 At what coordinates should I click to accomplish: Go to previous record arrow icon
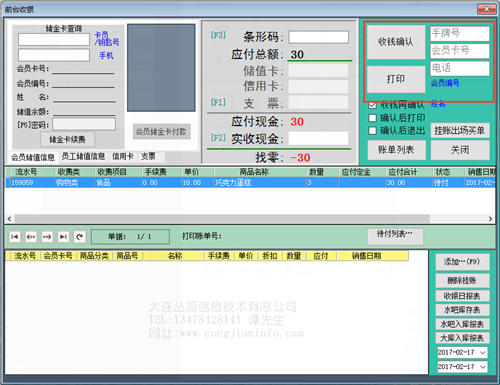(31, 237)
